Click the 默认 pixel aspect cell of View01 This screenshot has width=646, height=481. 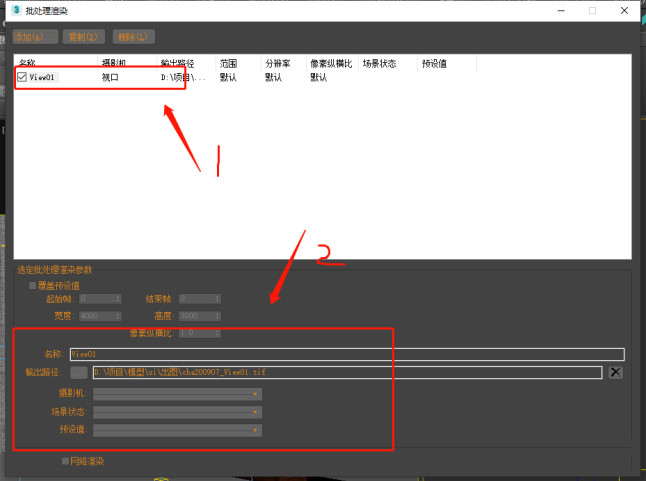319,77
